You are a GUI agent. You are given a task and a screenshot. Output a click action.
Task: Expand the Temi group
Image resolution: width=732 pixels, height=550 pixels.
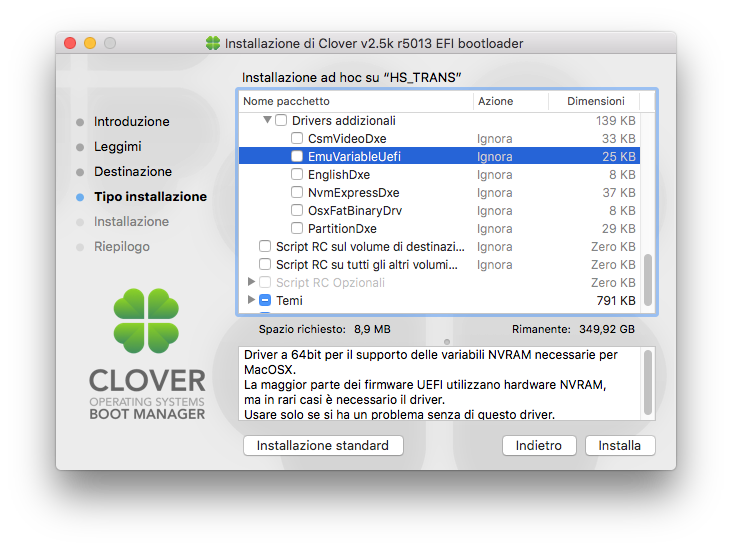click(251, 299)
